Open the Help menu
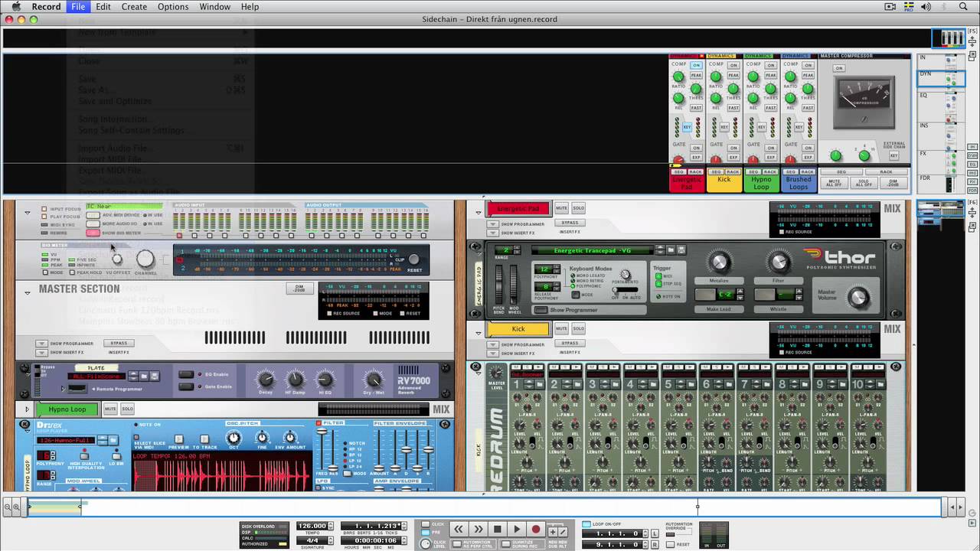 pos(250,6)
